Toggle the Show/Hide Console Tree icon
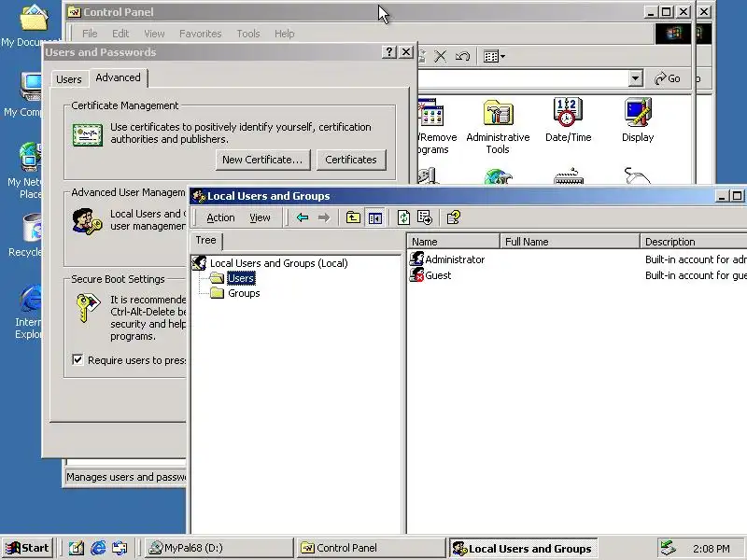747x560 pixels. click(375, 217)
